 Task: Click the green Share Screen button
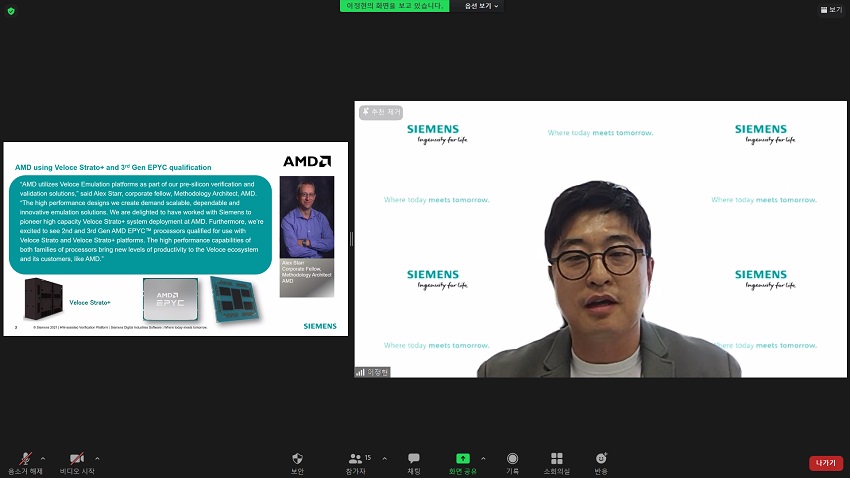(462, 463)
